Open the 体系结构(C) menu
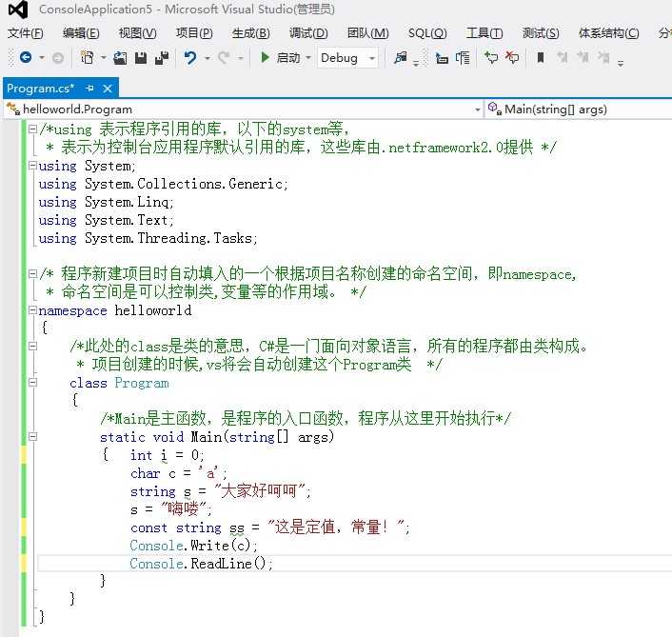672x637 pixels. coord(608,33)
